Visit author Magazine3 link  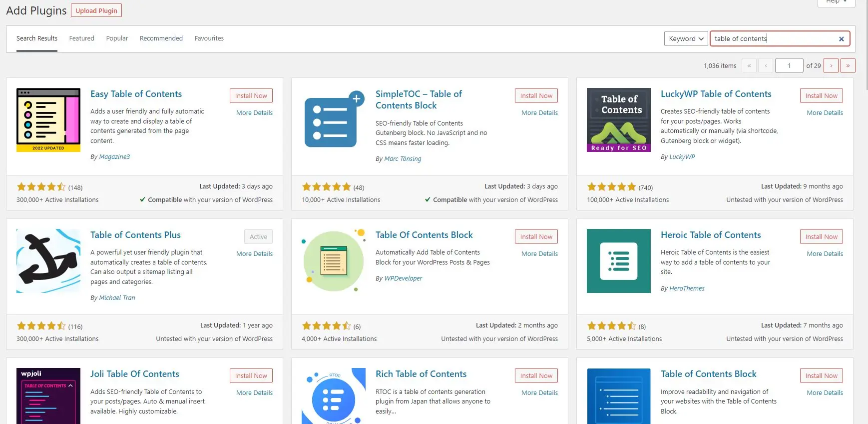click(x=114, y=157)
